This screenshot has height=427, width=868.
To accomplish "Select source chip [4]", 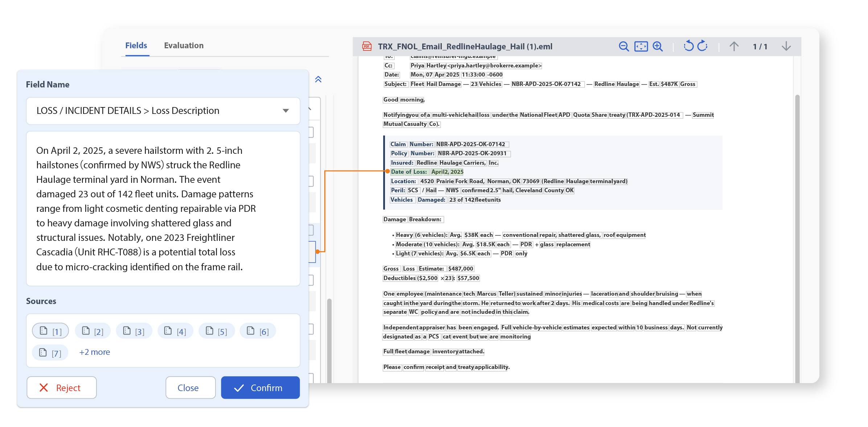I will click(x=175, y=331).
